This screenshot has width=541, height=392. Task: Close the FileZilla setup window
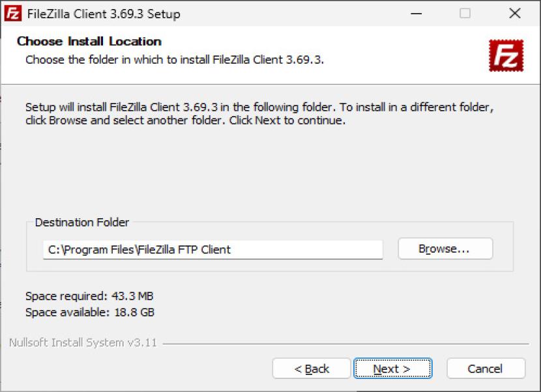[x=515, y=14]
